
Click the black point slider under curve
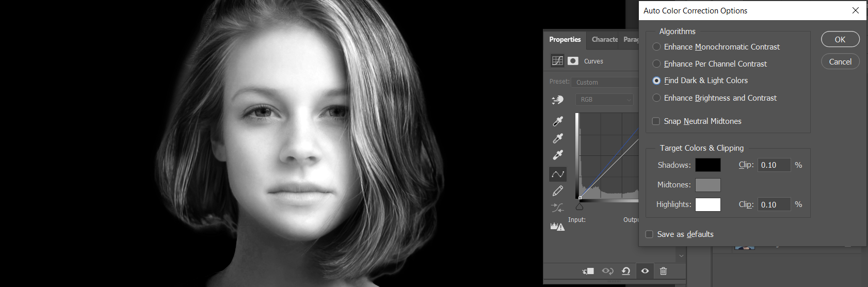pos(580,206)
